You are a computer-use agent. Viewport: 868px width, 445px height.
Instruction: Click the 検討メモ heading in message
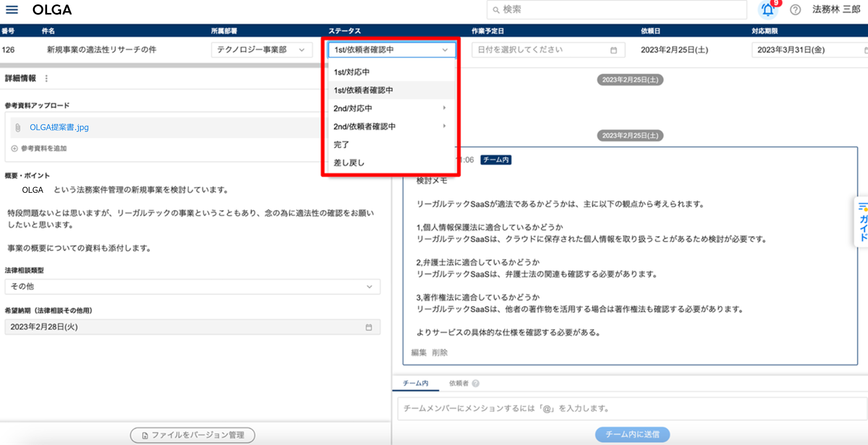click(432, 181)
